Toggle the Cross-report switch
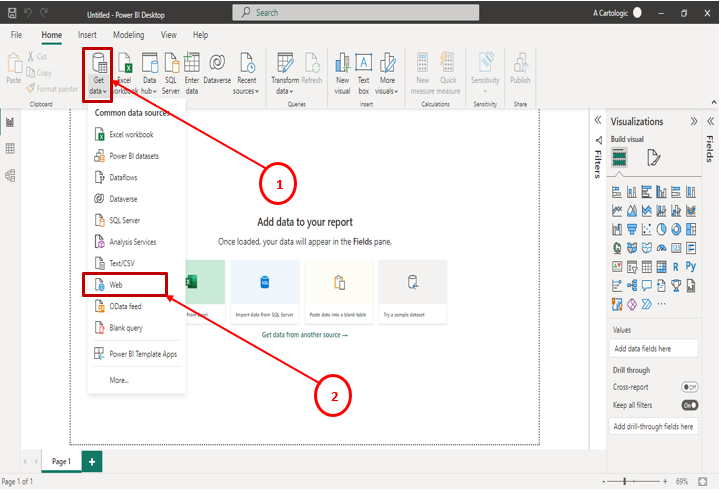This screenshot has width=721, height=493. point(690,387)
